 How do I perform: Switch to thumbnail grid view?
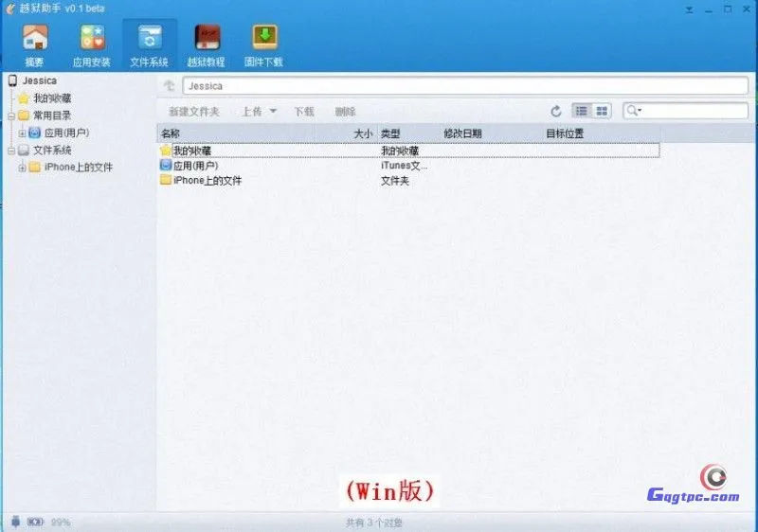point(602,111)
